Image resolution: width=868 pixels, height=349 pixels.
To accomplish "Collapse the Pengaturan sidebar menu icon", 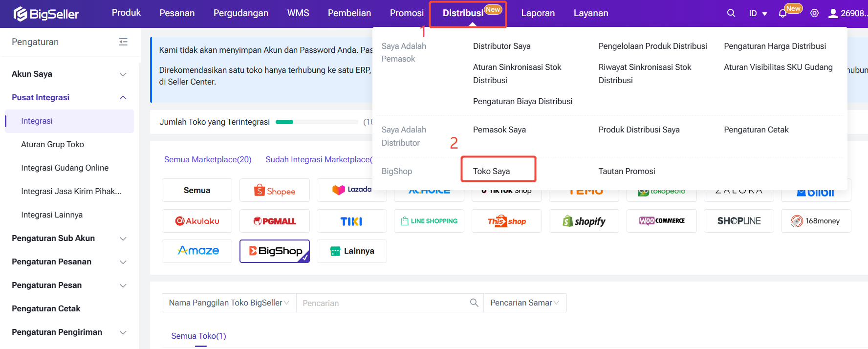I will point(123,42).
